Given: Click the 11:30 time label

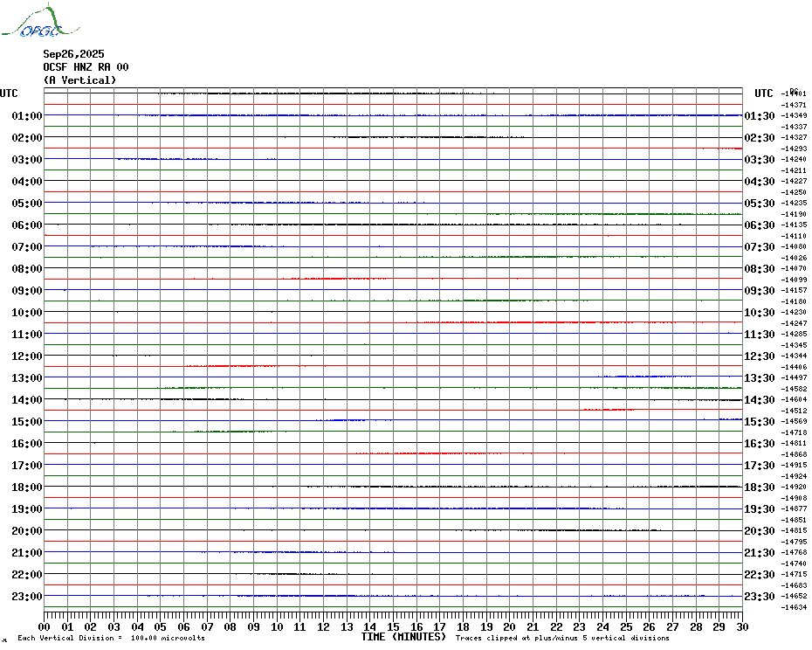Looking at the screenshot, I should (760, 335).
